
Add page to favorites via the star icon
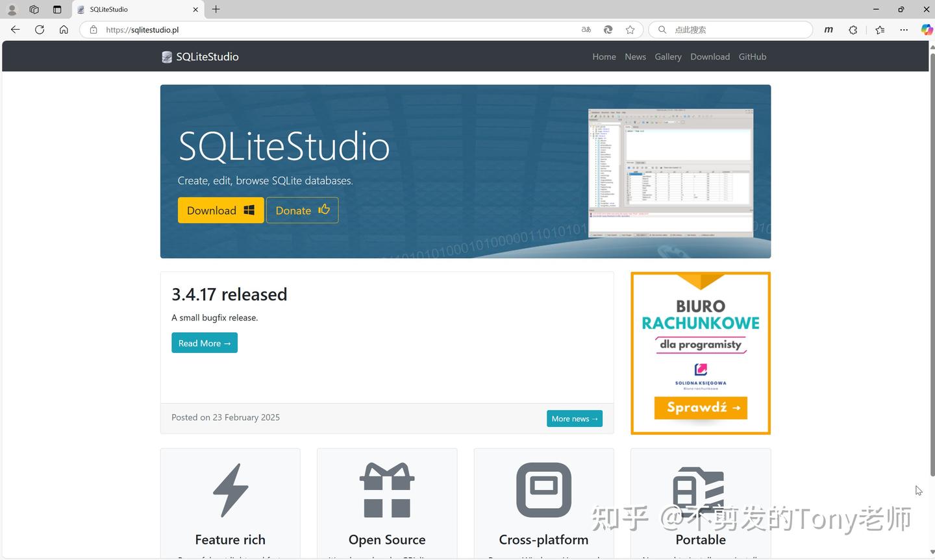(629, 29)
